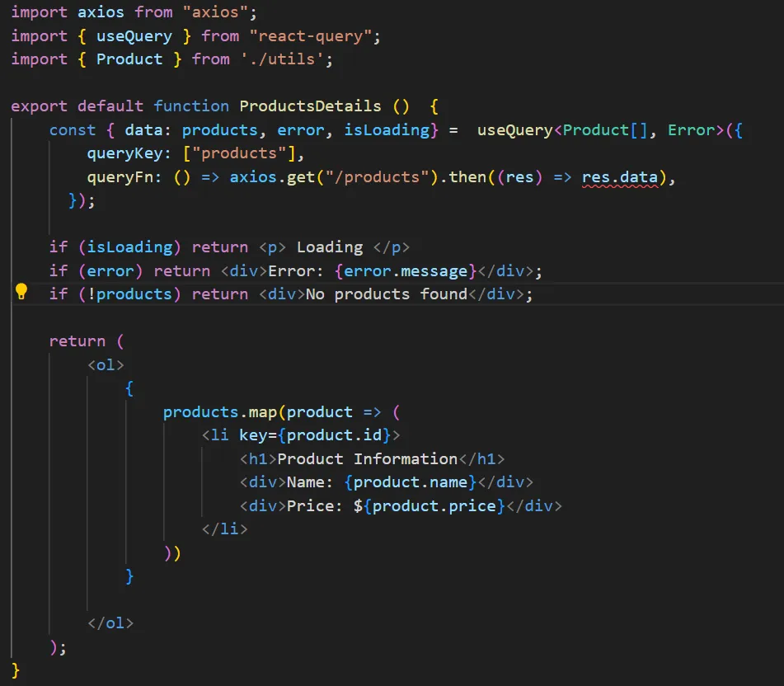
Task: Select the ProductsDetails function name
Action: 310,106
